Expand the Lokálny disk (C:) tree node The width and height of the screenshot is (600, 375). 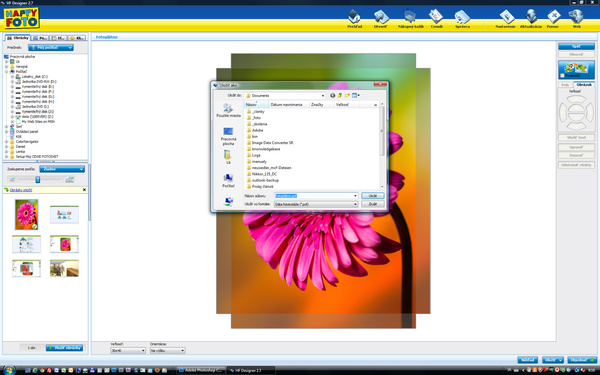click(x=12, y=77)
